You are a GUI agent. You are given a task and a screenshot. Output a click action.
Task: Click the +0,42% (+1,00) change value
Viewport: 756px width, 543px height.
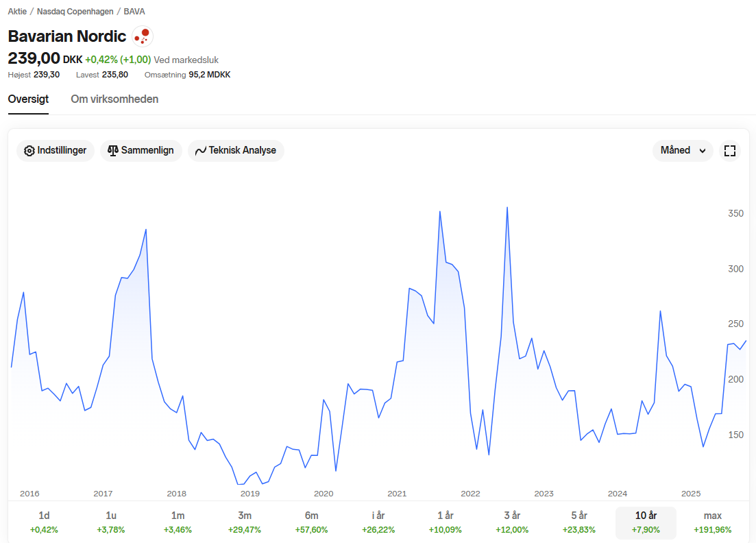coord(118,60)
